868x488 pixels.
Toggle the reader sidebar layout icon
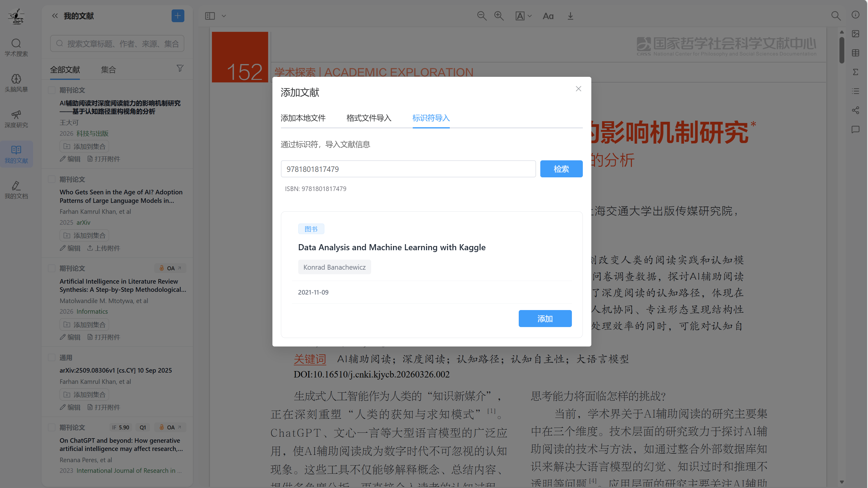tap(210, 16)
